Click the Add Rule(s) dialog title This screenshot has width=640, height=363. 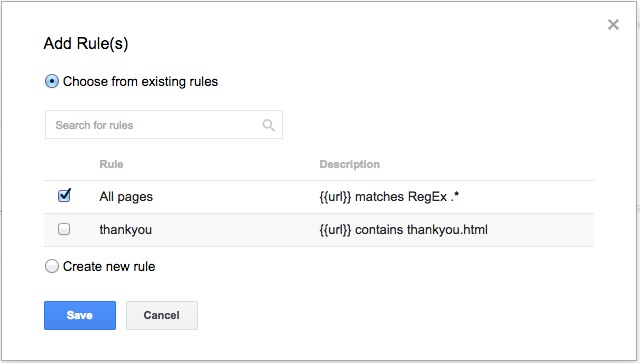pyautogui.click(x=86, y=43)
